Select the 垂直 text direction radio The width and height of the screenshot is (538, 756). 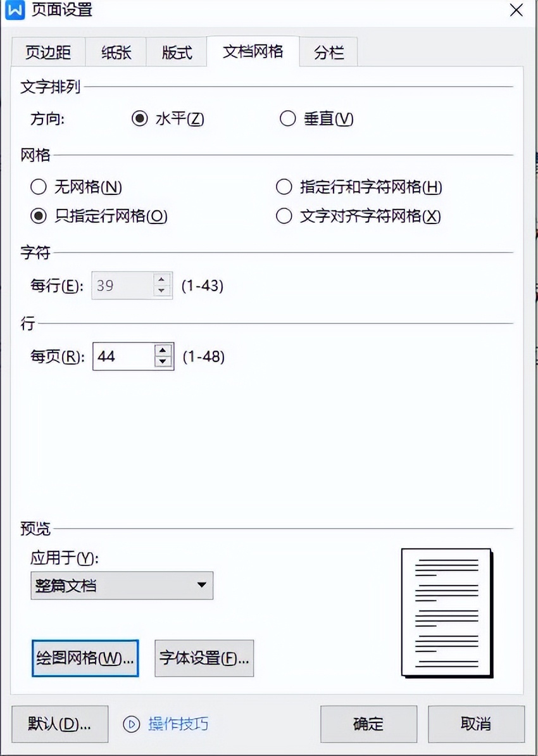pyautogui.click(x=288, y=118)
